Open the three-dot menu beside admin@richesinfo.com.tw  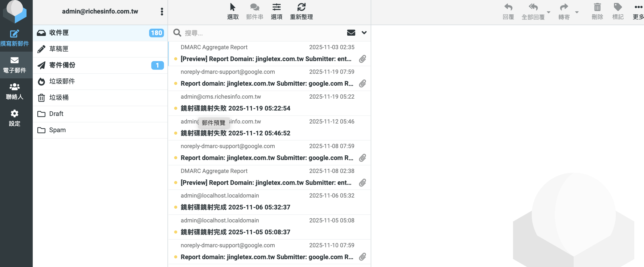[162, 12]
